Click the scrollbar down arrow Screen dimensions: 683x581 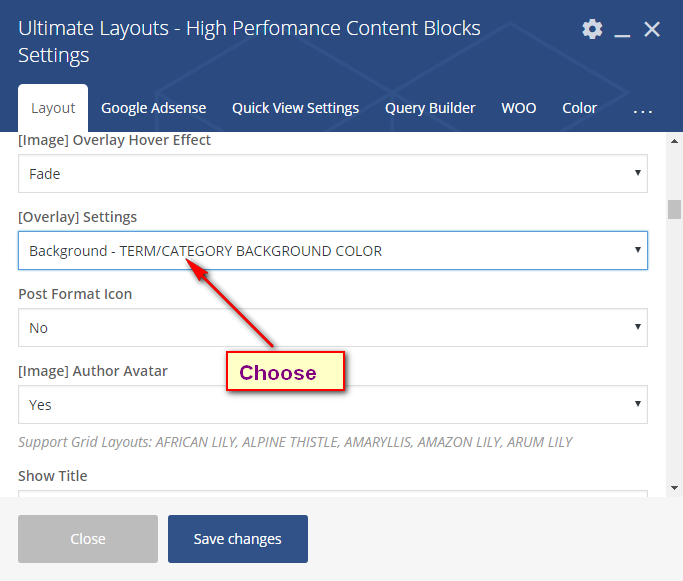[x=674, y=488]
